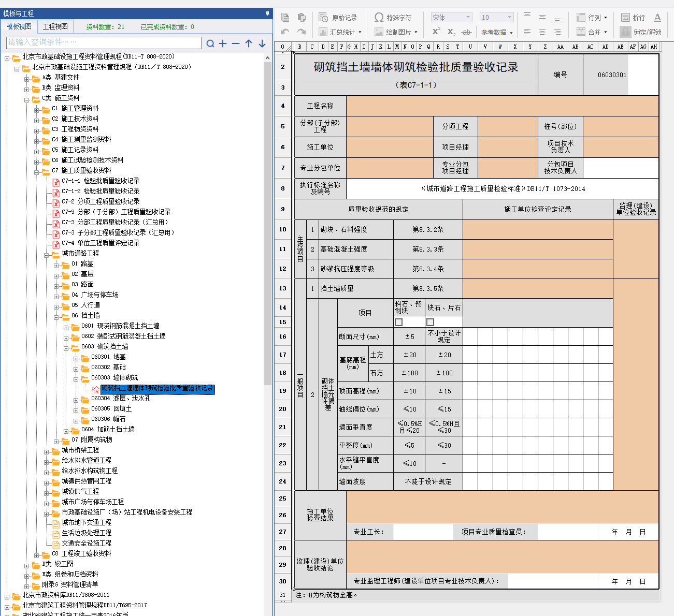674x616 pixels.
Task: Click the minus icon to collapse tree
Action: (x=236, y=43)
